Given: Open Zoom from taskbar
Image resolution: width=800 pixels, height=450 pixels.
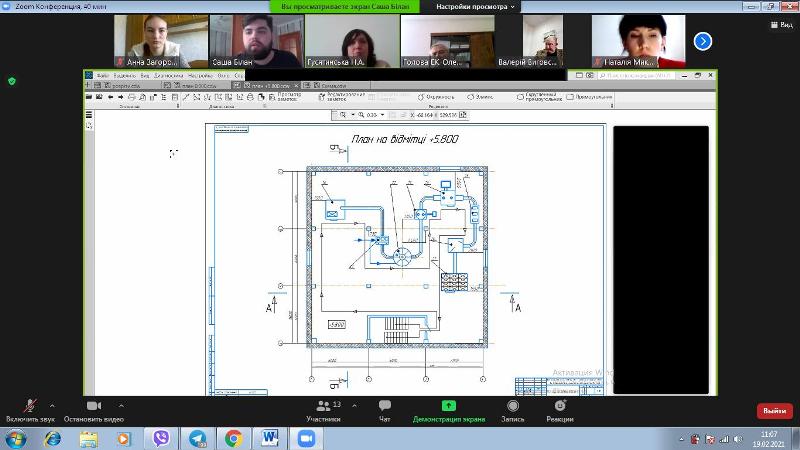Looking at the screenshot, I should pyautogui.click(x=306, y=439).
